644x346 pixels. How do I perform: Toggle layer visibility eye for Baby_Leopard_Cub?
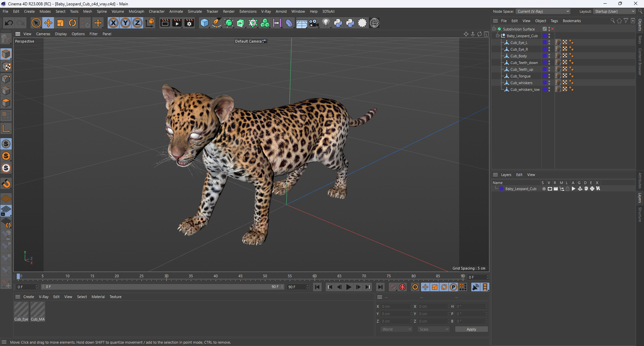point(550,189)
